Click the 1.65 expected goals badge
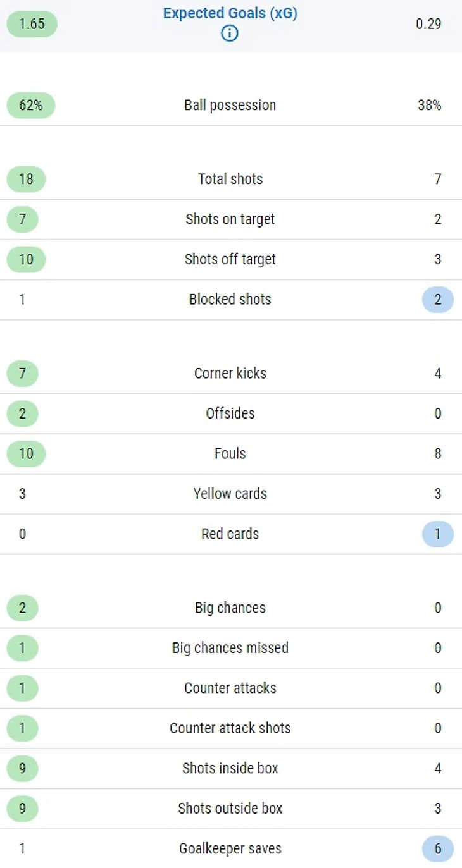 pyautogui.click(x=32, y=24)
